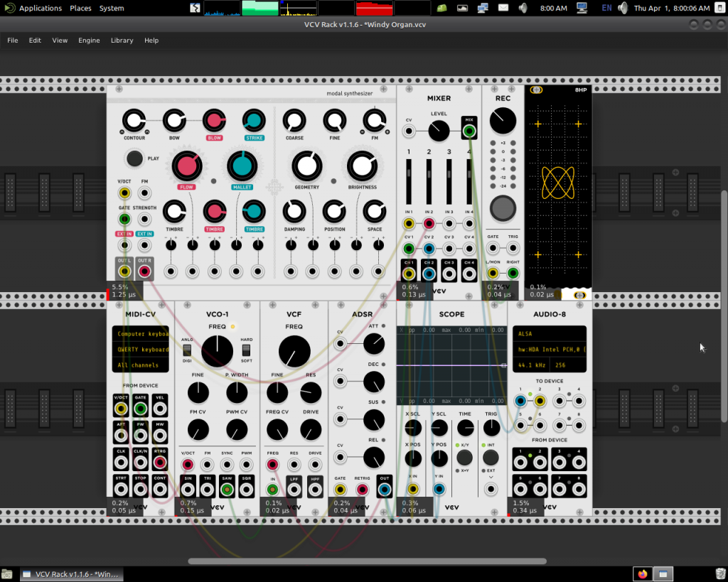
Task: Click the horizontal scrollbar of the rack
Action: pos(367,561)
